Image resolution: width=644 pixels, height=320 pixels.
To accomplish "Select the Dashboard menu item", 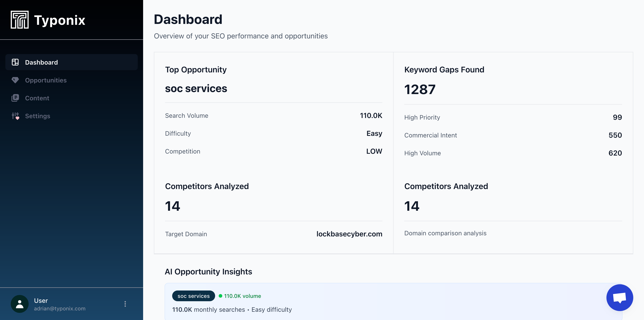I will pos(42,62).
